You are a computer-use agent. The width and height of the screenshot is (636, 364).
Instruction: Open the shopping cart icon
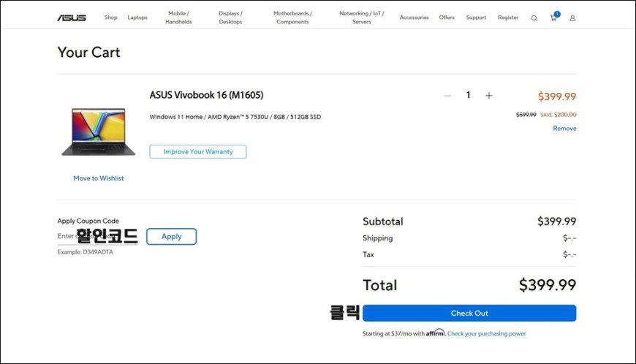tap(553, 17)
